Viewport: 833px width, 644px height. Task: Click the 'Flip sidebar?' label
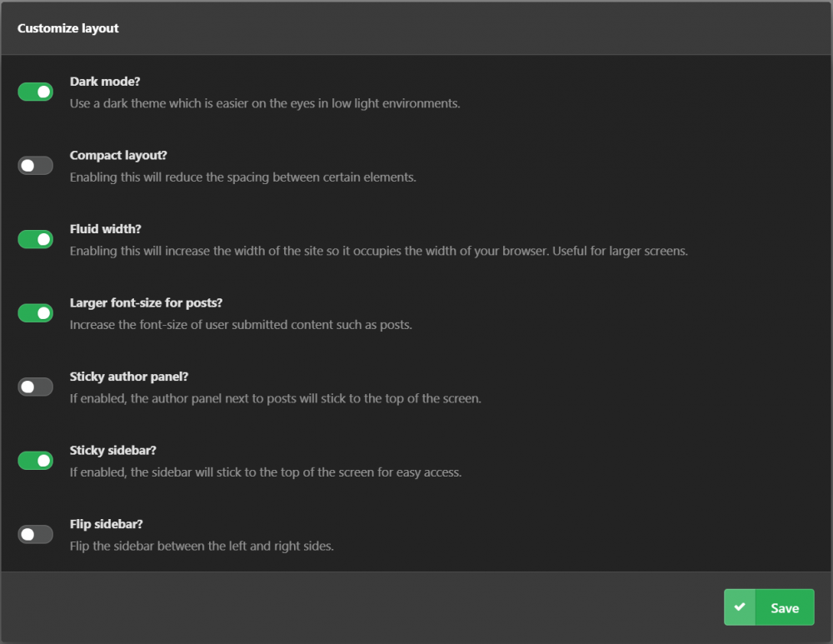coord(107,524)
